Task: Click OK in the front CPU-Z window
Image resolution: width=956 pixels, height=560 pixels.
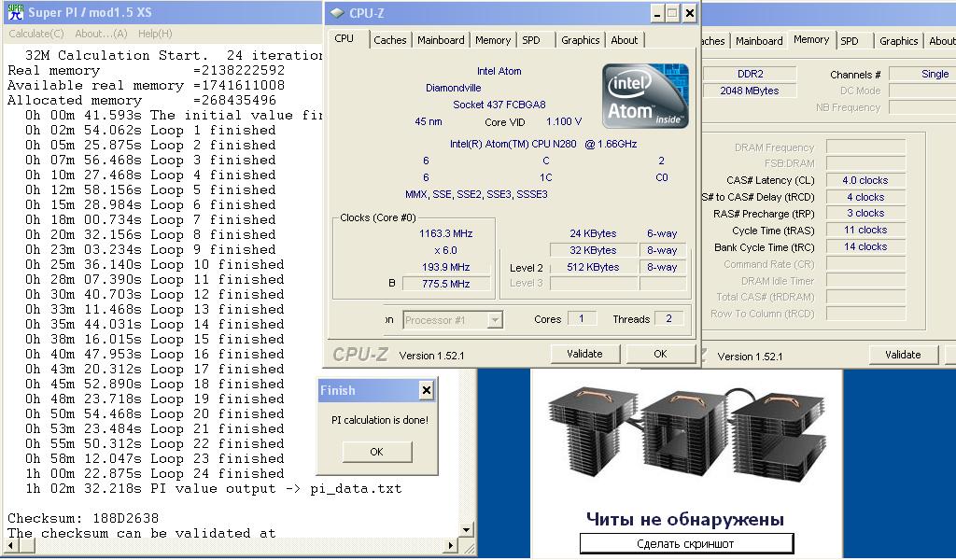Action: click(660, 354)
